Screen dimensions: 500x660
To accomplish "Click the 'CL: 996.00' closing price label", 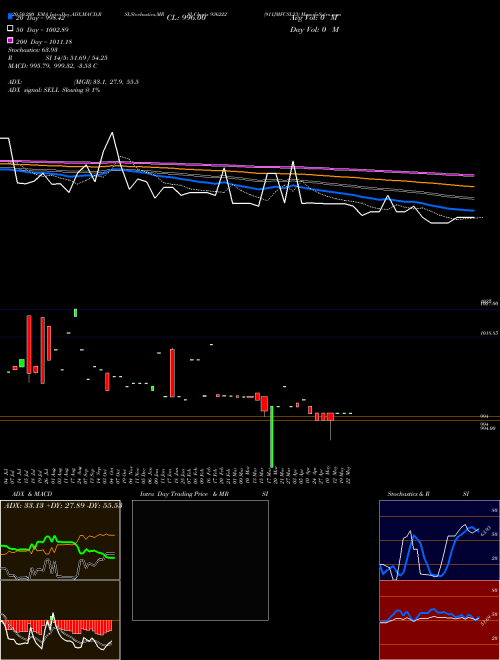I will tap(186, 18).
